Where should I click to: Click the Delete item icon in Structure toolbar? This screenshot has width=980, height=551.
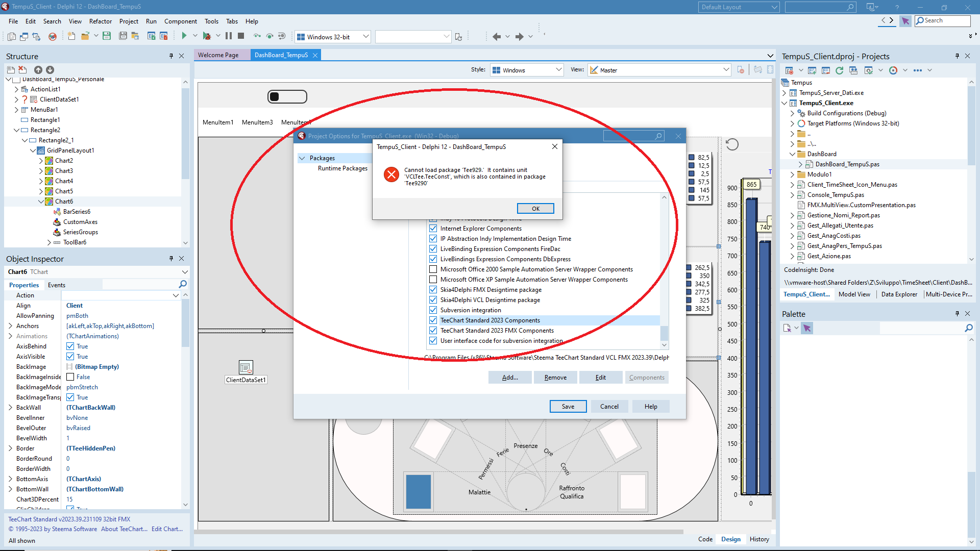22,69
